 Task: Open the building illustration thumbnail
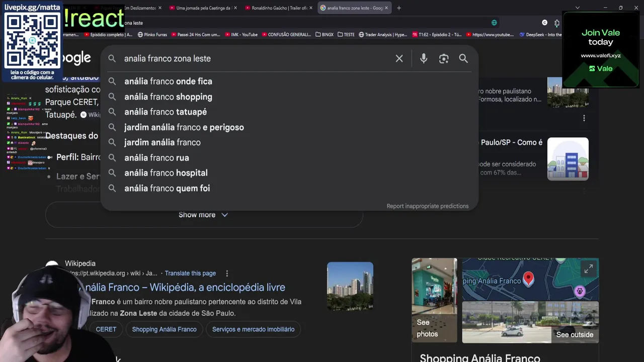568,159
